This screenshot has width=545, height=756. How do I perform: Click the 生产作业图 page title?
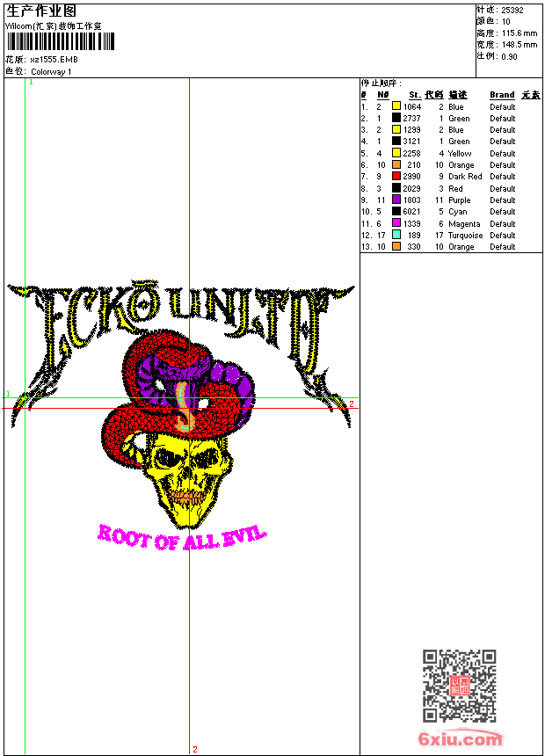(x=41, y=11)
